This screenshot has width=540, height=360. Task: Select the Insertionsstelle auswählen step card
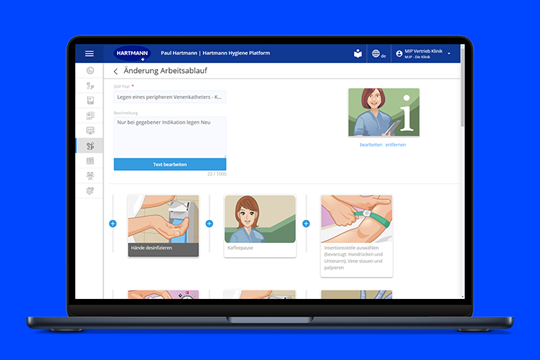click(356, 236)
